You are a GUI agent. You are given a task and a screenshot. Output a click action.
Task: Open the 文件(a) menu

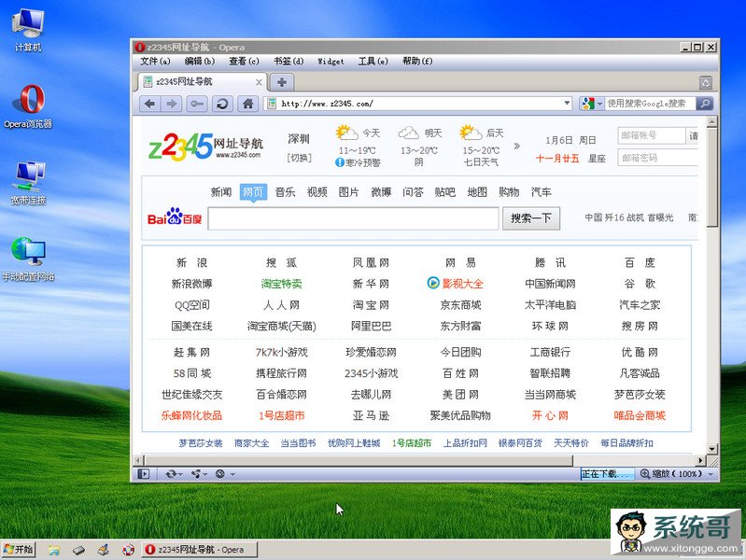(x=155, y=61)
